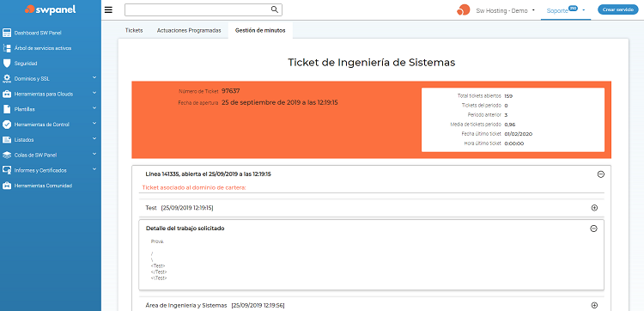Click Fecha último ticket 01/02/2020
Viewport: 644px width, 311px height.
[x=519, y=134]
